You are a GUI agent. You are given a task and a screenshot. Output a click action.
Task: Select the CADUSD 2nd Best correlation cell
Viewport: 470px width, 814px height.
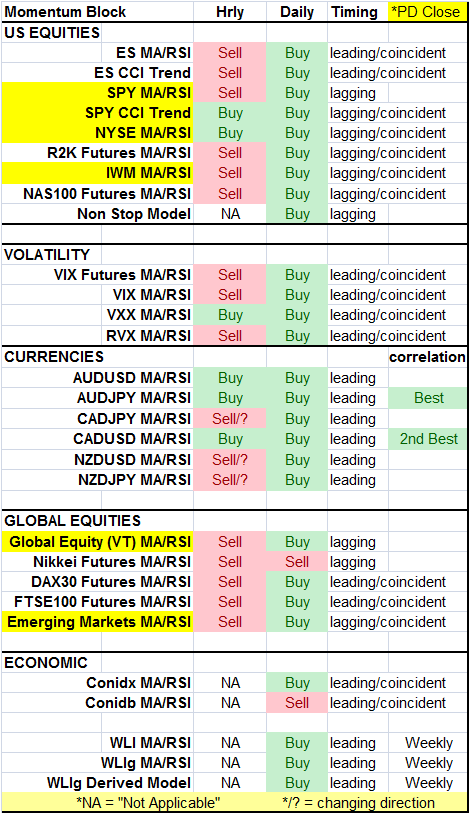pyautogui.click(x=428, y=439)
